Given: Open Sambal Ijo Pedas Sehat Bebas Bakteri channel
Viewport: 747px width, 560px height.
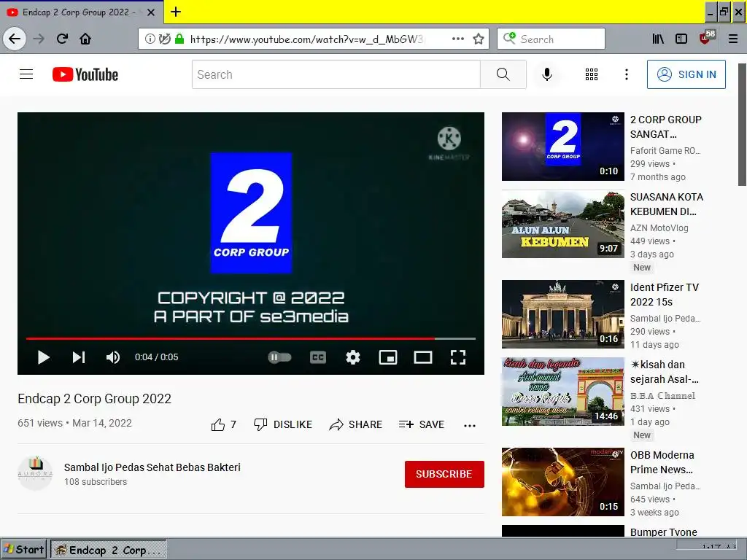Looking at the screenshot, I should [x=152, y=467].
